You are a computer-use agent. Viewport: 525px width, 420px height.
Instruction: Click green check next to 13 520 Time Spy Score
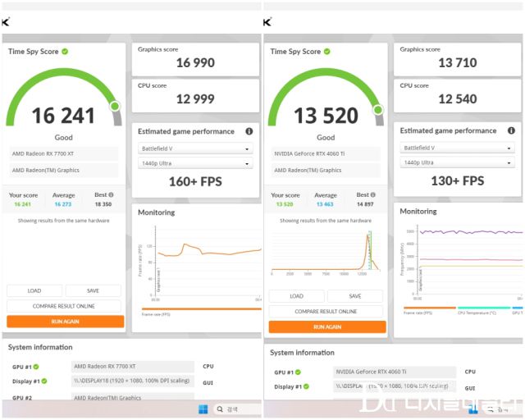click(x=327, y=52)
